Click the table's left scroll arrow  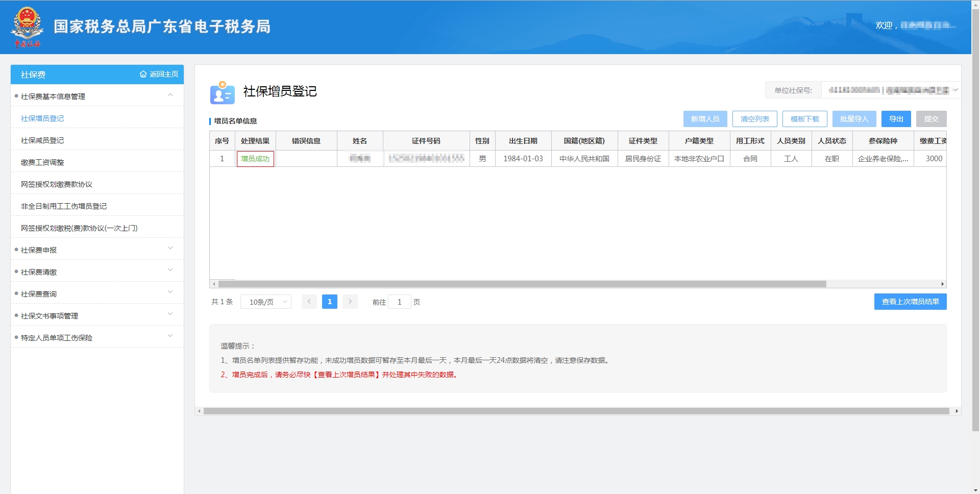(x=214, y=284)
